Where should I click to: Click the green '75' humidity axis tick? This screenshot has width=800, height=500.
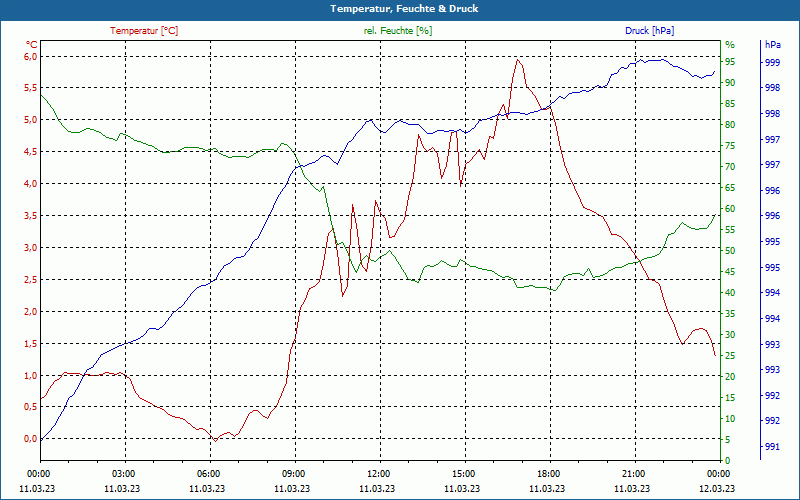[730, 146]
